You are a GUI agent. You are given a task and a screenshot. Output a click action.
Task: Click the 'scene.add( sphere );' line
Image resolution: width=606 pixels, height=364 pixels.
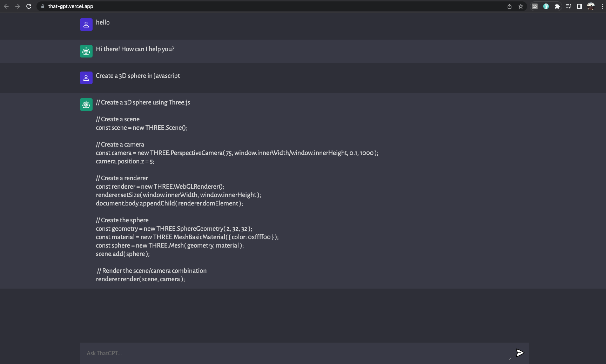tap(123, 254)
